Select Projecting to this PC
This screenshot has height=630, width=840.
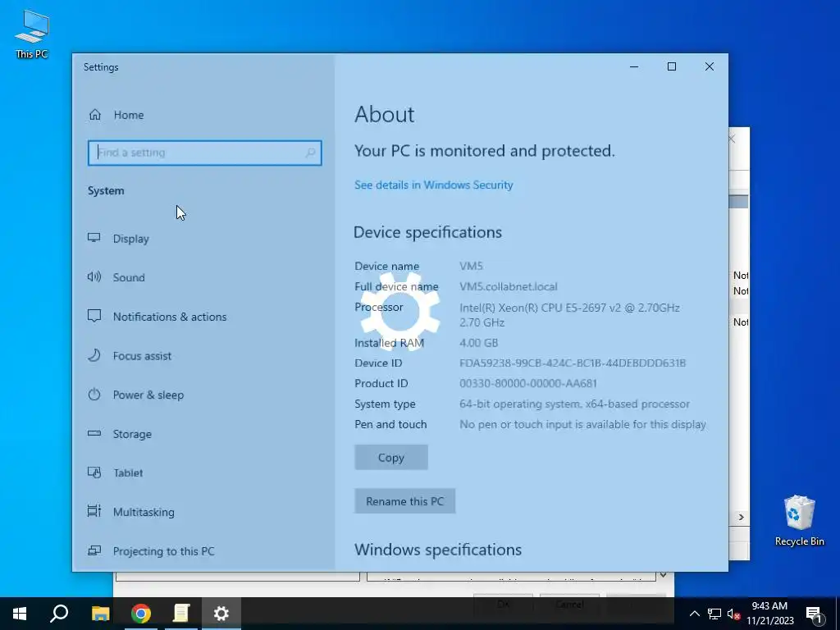pos(163,551)
